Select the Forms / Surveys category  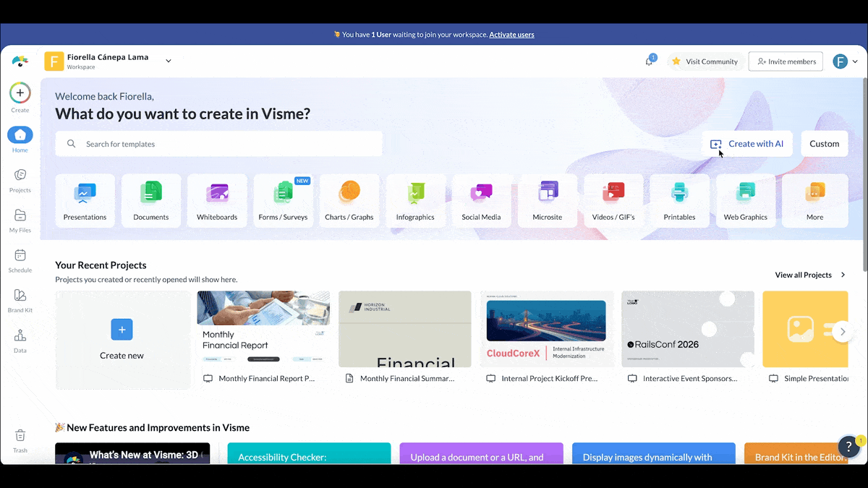[x=283, y=201]
